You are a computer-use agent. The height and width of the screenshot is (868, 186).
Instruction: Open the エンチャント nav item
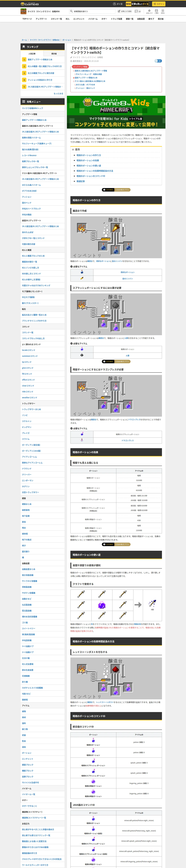(79, 19)
